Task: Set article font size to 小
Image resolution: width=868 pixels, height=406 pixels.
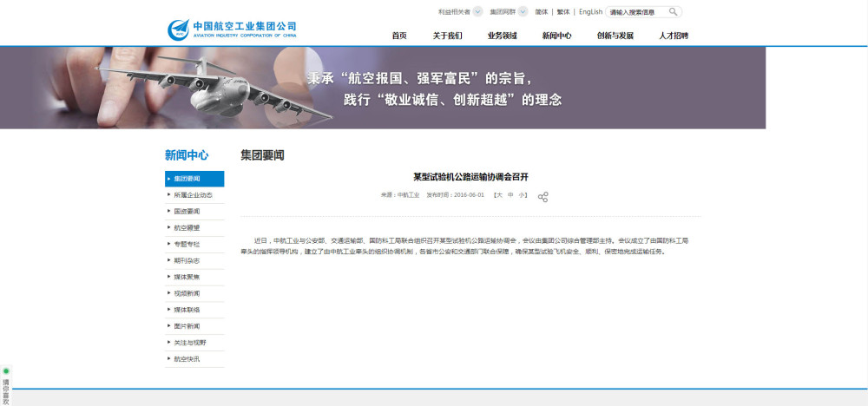Action: tap(522, 195)
